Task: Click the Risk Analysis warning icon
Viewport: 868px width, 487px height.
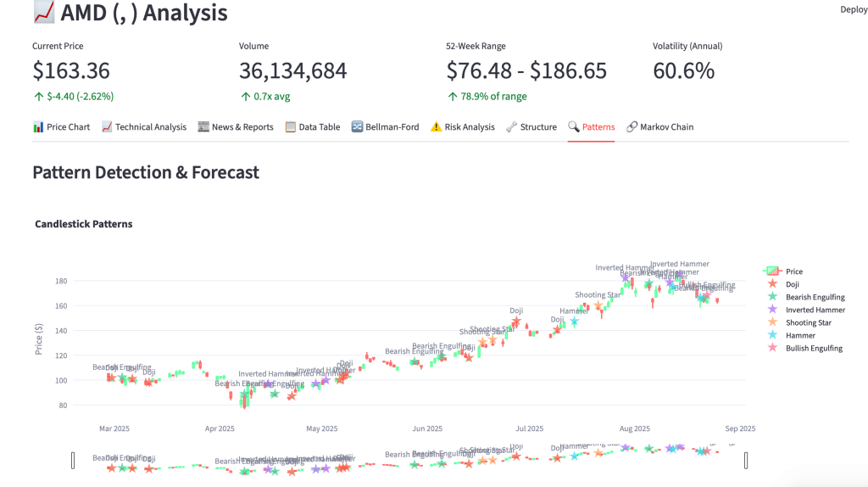Action: coord(436,127)
